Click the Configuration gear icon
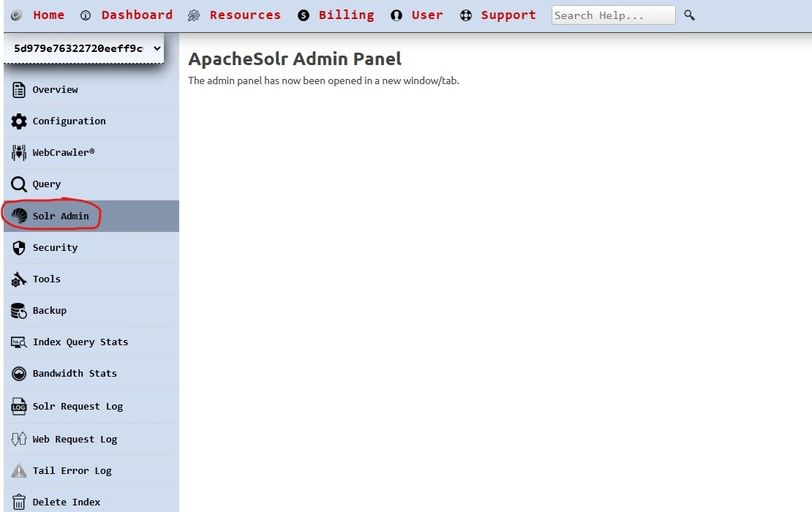 (19, 121)
